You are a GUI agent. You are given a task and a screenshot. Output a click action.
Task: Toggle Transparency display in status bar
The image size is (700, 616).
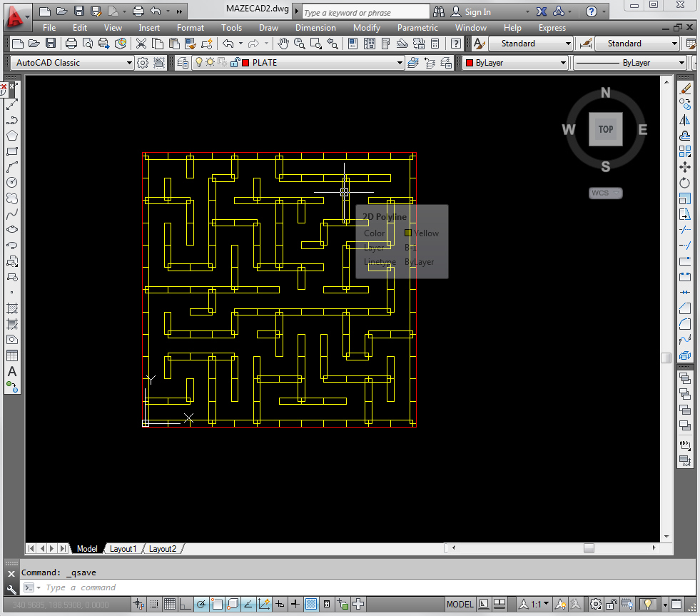pos(311,605)
